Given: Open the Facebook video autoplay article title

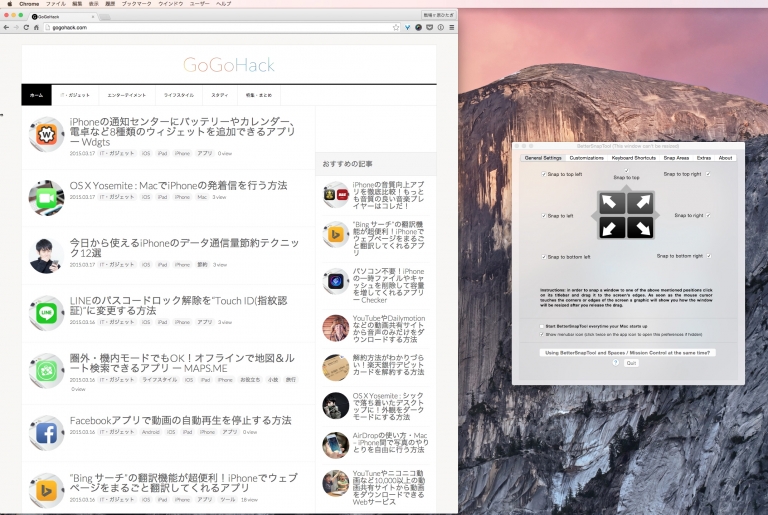Looking at the screenshot, I should 180,420.
